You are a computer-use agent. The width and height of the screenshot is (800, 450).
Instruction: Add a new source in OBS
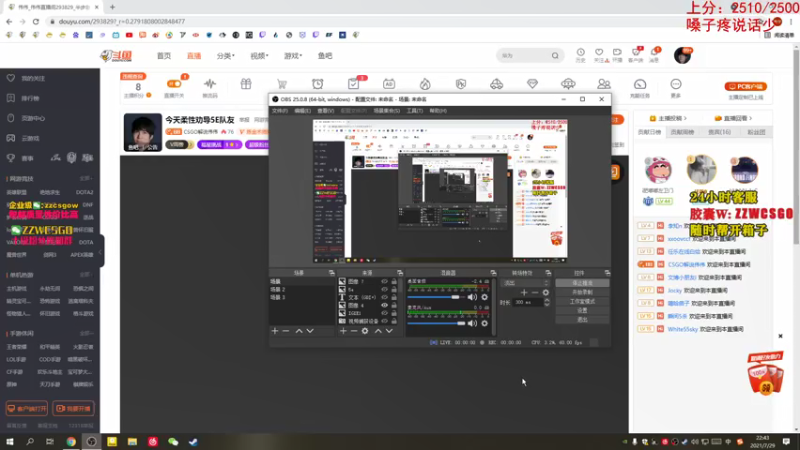coord(343,331)
